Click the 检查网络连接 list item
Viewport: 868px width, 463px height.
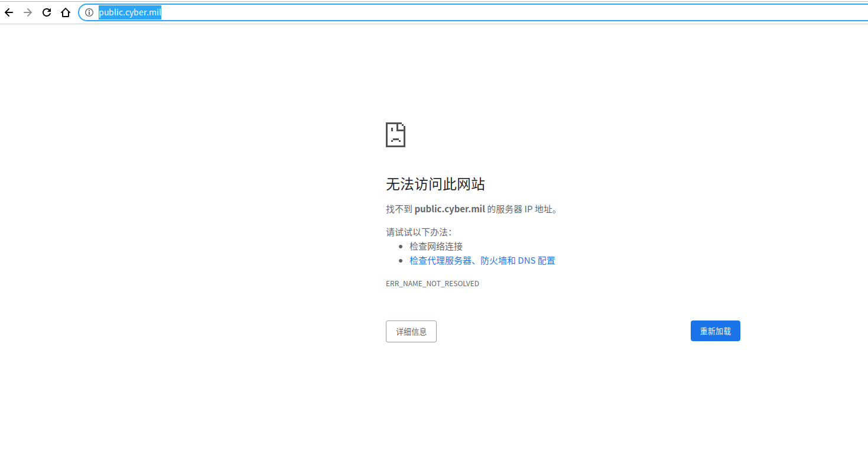[x=435, y=246]
